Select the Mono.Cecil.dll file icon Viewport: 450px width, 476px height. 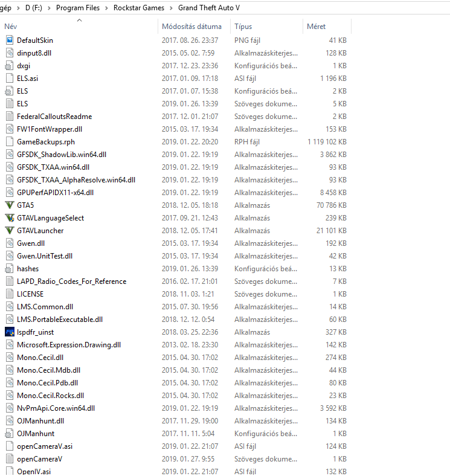pyautogui.click(x=10, y=358)
